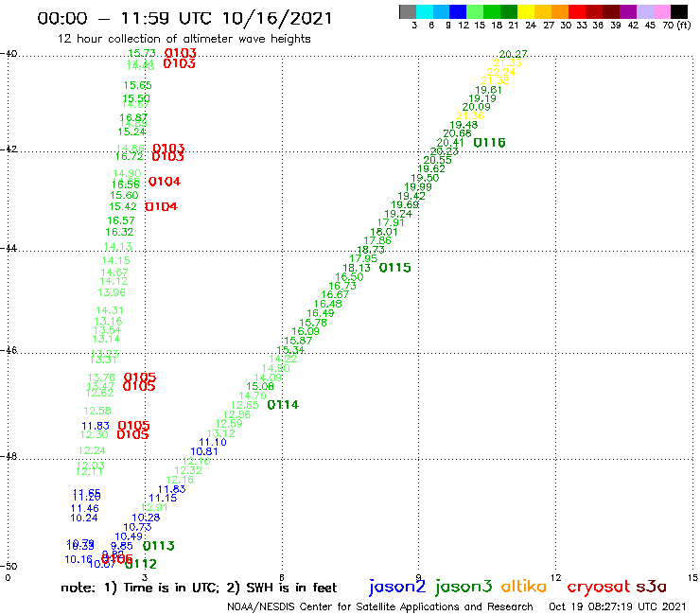The width and height of the screenshot is (700, 615).
Task: Click the cyan swatch in the color scale
Action: pyautogui.click(x=425, y=11)
